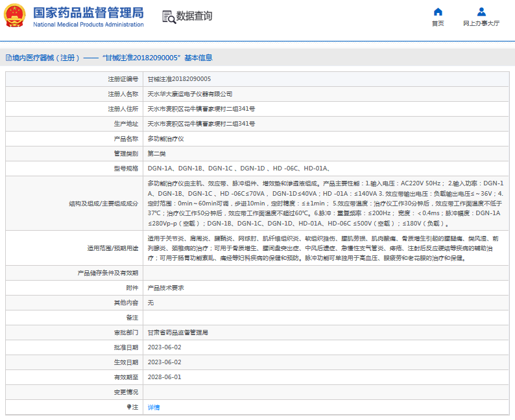
Task: Click 数据查询 heading text
Action: [194, 16]
